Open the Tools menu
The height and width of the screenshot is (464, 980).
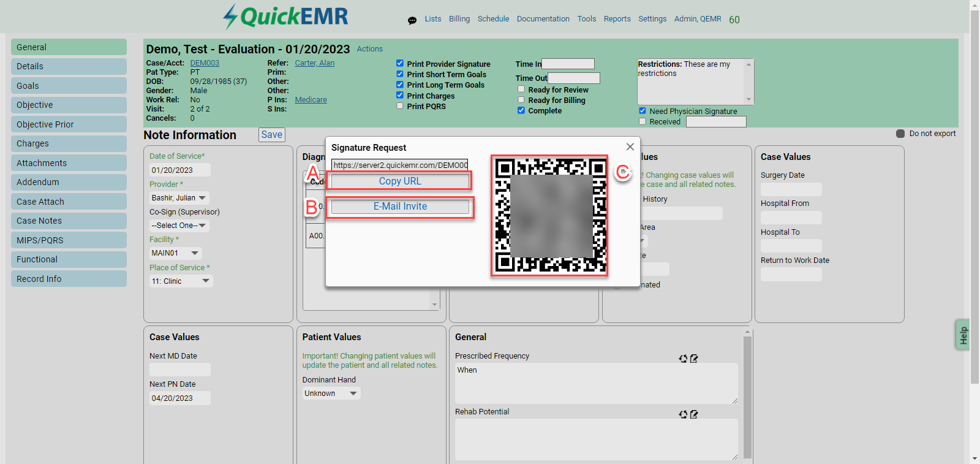coord(587,19)
